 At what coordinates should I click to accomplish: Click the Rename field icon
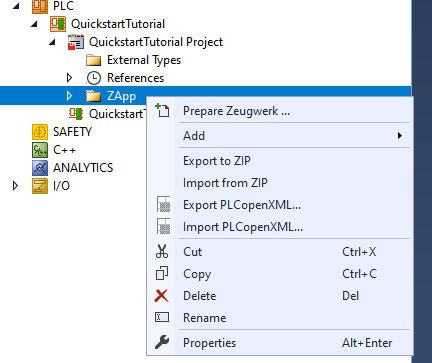point(162,317)
